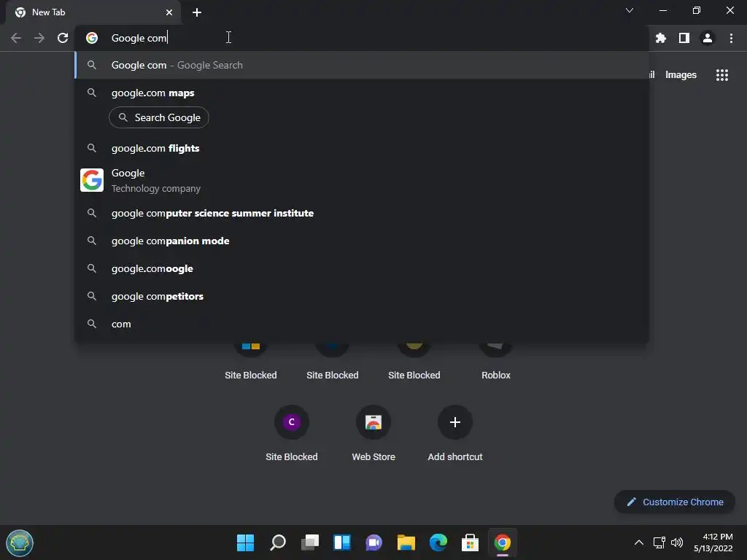The image size is (747, 560).
Task: Open the Google apps grid
Action: tap(722, 75)
